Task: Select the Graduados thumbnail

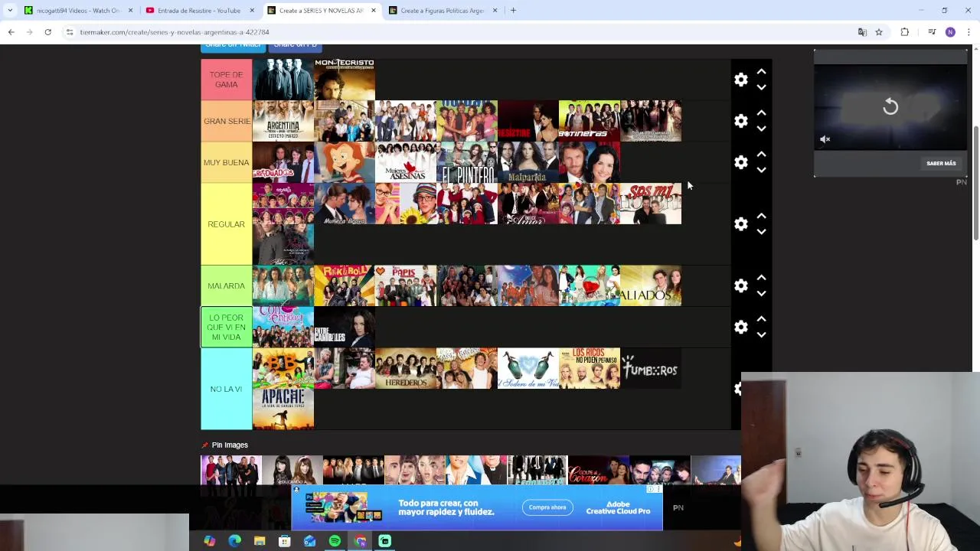Action: point(283,162)
